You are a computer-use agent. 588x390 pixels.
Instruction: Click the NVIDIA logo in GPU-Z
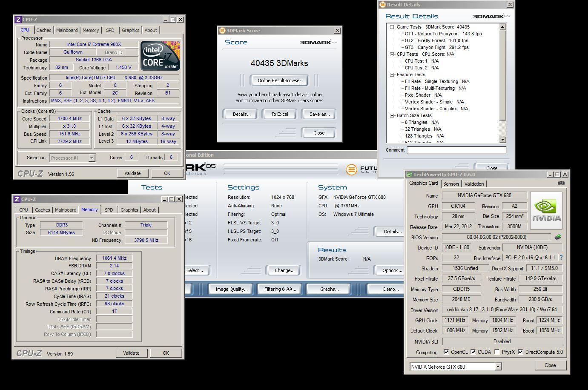point(547,211)
